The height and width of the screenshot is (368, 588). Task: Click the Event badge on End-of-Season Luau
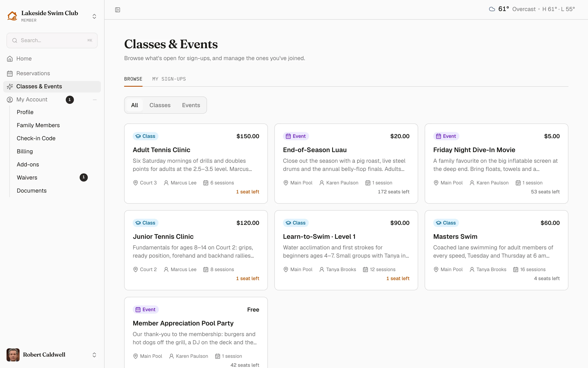(296, 136)
